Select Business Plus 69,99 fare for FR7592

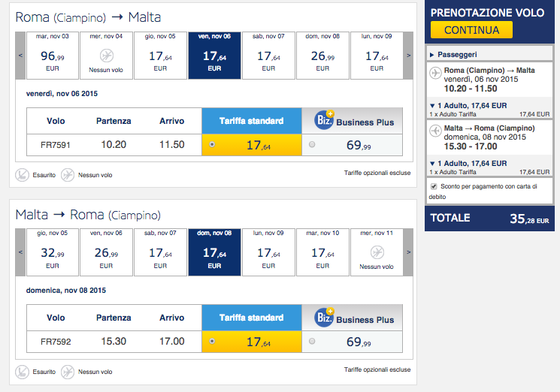[312, 342]
